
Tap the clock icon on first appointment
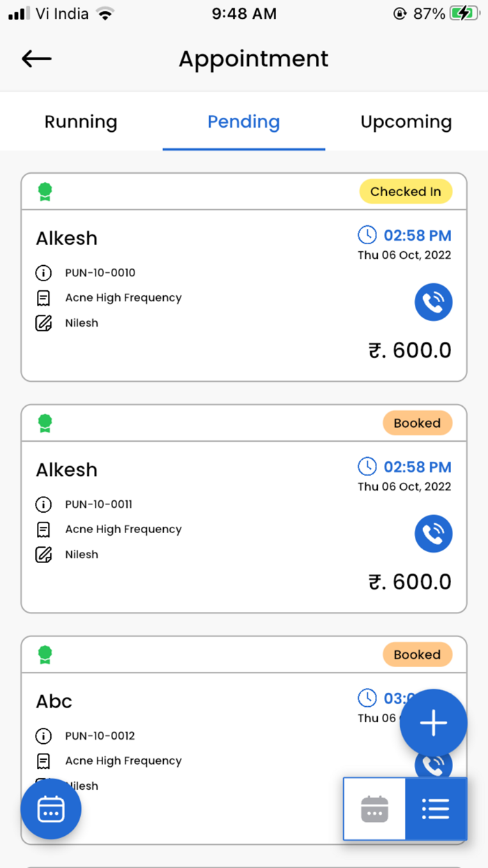(367, 234)
